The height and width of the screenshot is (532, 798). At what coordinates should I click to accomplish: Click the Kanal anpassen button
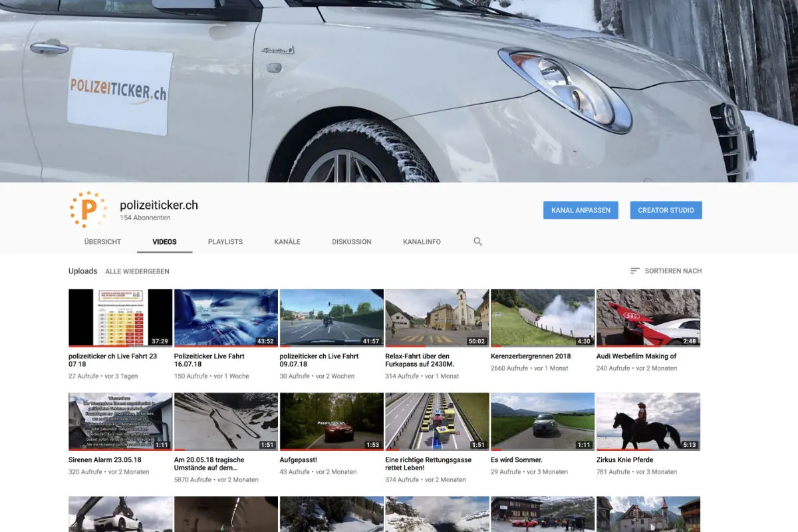[581, 210]
